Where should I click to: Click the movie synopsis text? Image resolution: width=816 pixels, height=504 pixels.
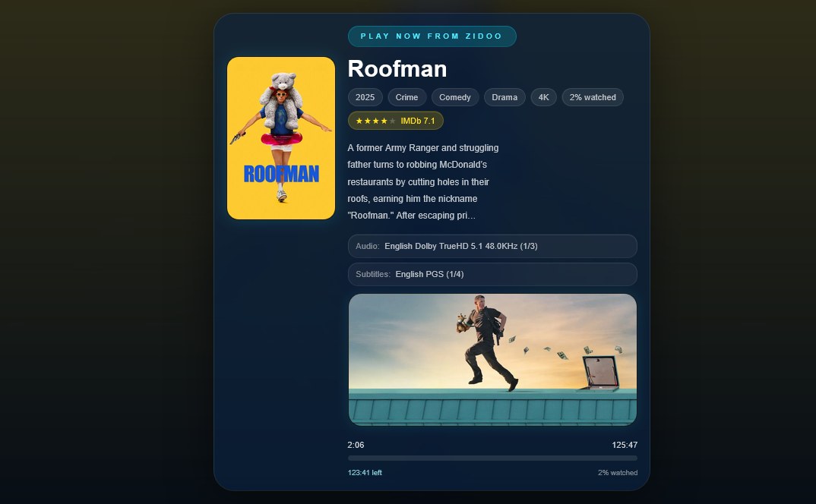tap(423, 181)
